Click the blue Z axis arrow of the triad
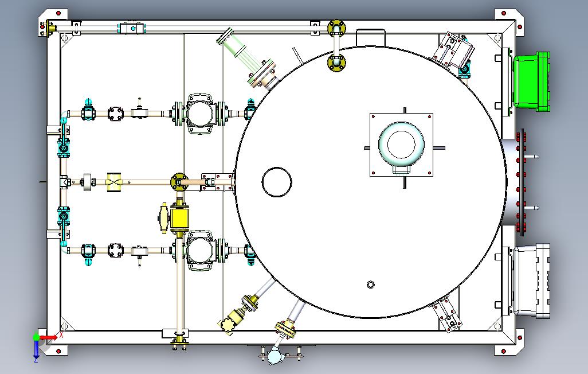This screenshot has height=374, width=588. (36, 349)
